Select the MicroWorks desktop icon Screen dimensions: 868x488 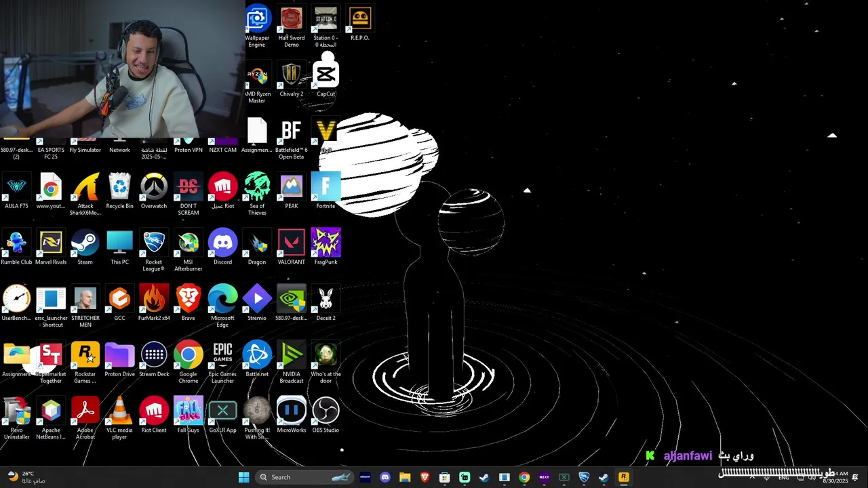pos(292,416)
